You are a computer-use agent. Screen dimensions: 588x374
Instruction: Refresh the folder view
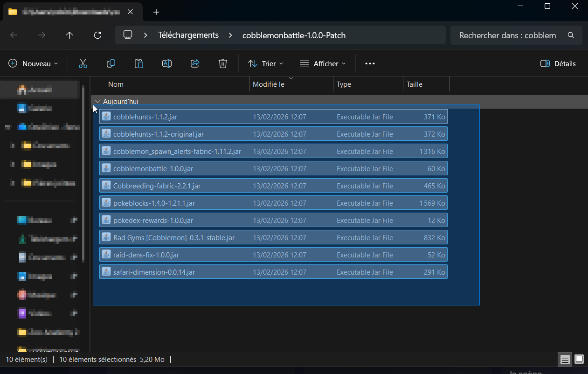(97, 35)
